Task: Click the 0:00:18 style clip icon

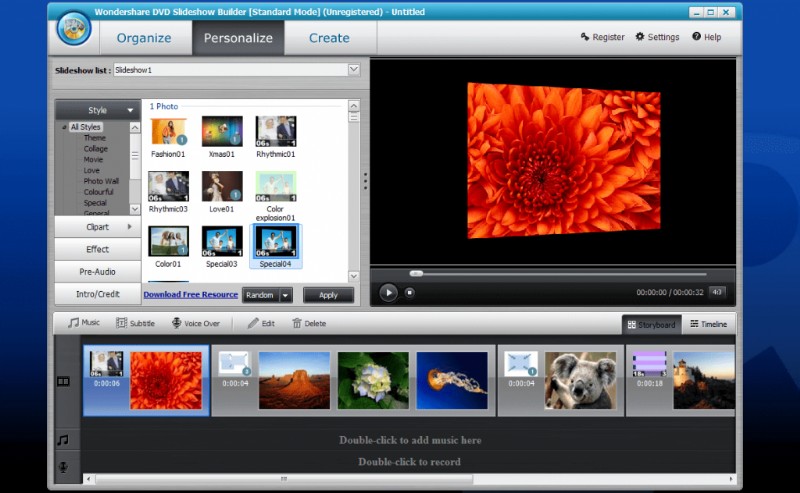Action: [x=649, y=364]
